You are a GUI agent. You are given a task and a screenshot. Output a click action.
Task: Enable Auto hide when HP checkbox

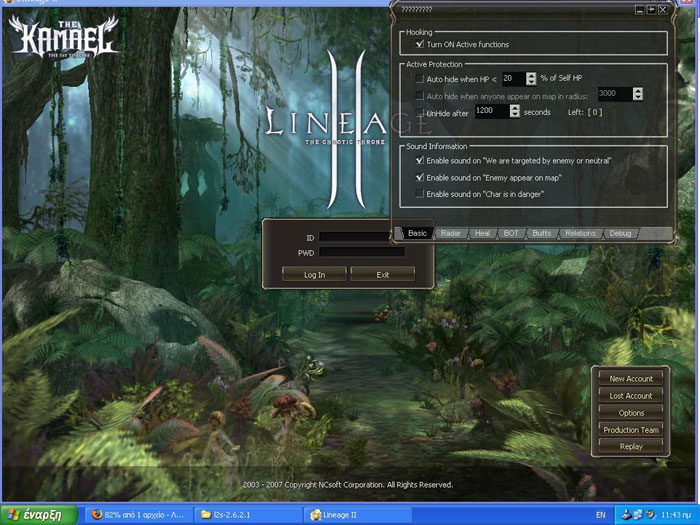419,79
